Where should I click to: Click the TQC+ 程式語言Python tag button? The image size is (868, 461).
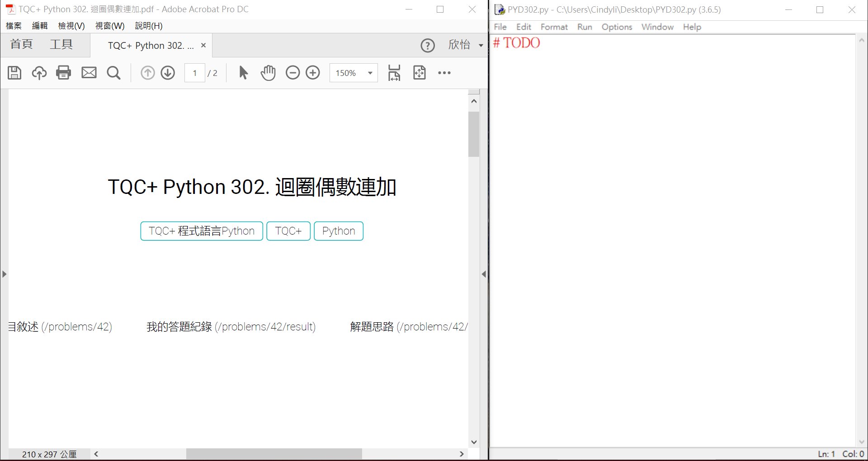(x=202, y=231)
